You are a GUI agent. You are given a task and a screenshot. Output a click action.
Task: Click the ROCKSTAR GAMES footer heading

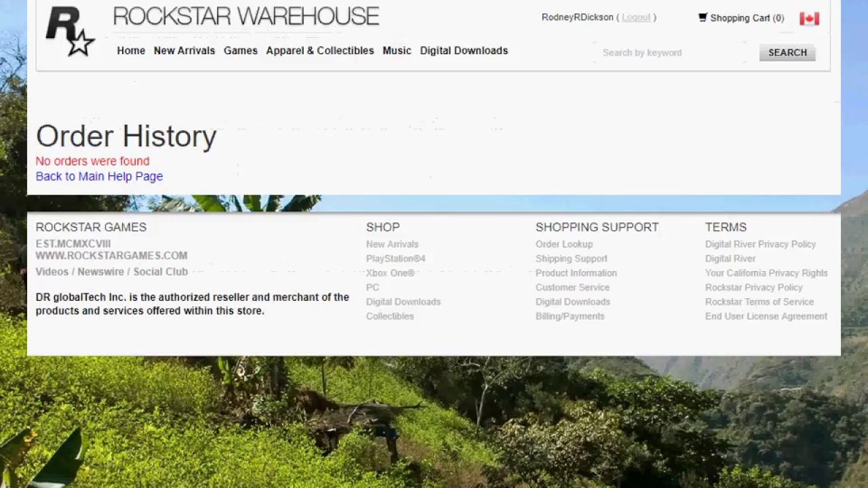pos(91,227)
